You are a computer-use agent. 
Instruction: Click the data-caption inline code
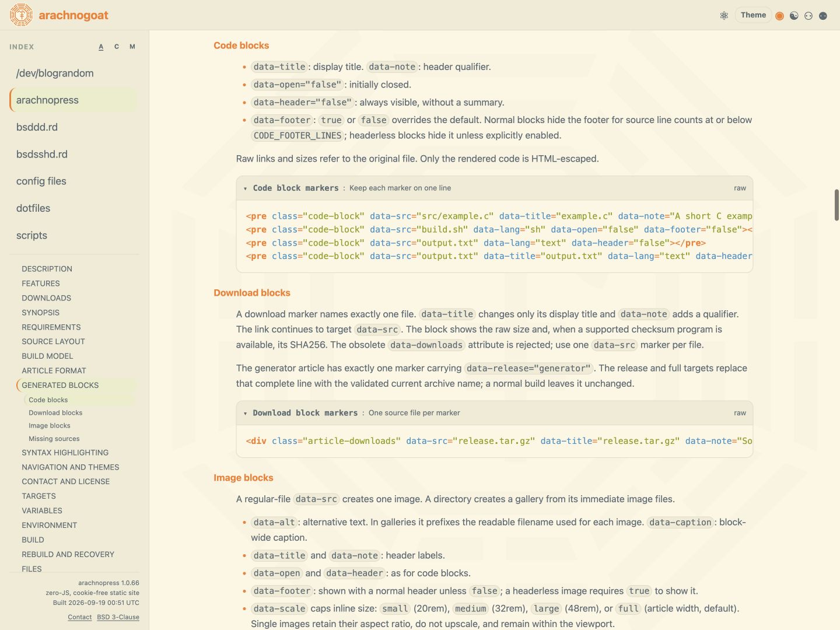pyautogui.click(x=680, y=522)
